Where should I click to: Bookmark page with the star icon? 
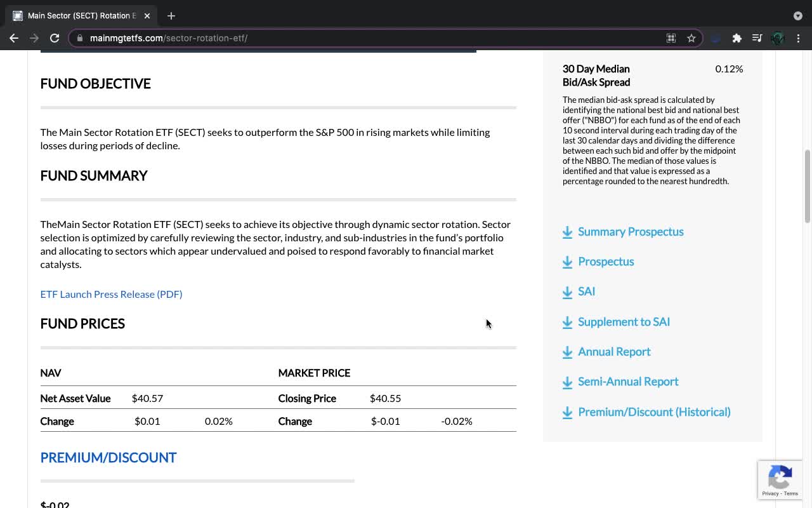click(x=691, y=38)
